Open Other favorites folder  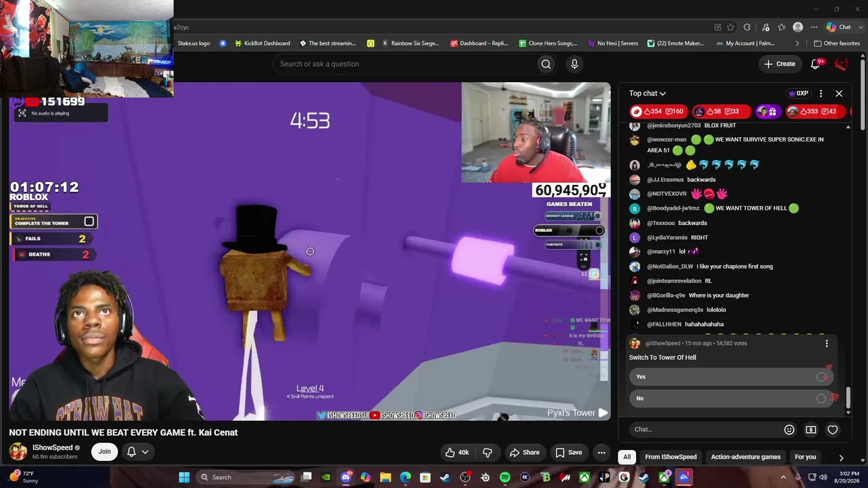836,43
